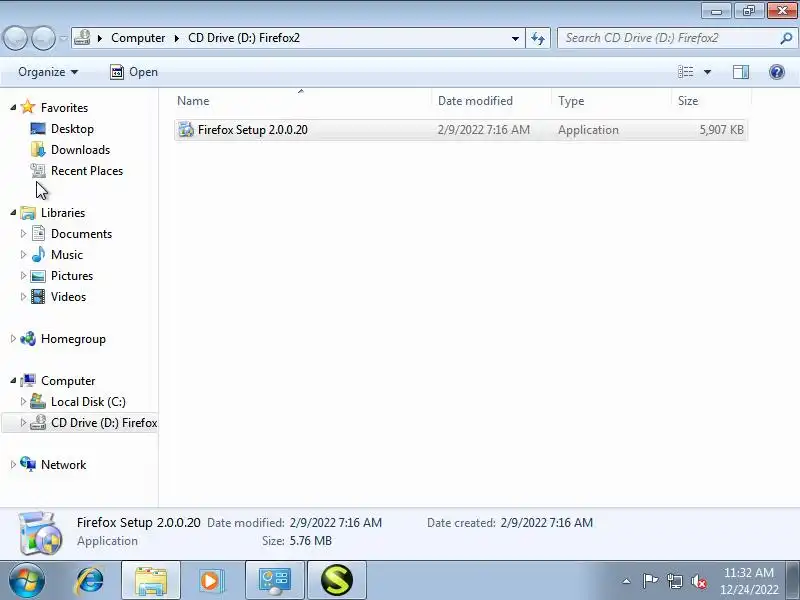Viewport: 800px width, 600px height.
Task: Click the drive icon in address bar
Action: pyautogui.click(x=82, y=38)
